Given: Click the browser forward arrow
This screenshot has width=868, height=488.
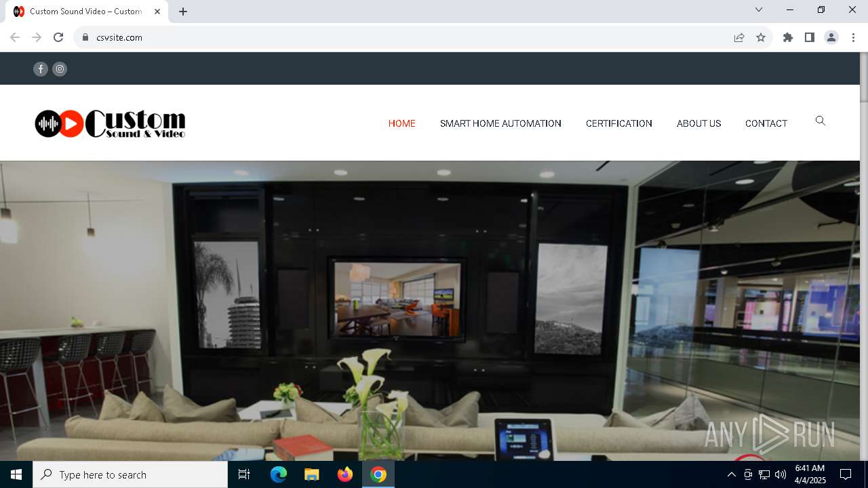Looking at the screenshot, I should [37, 37].
